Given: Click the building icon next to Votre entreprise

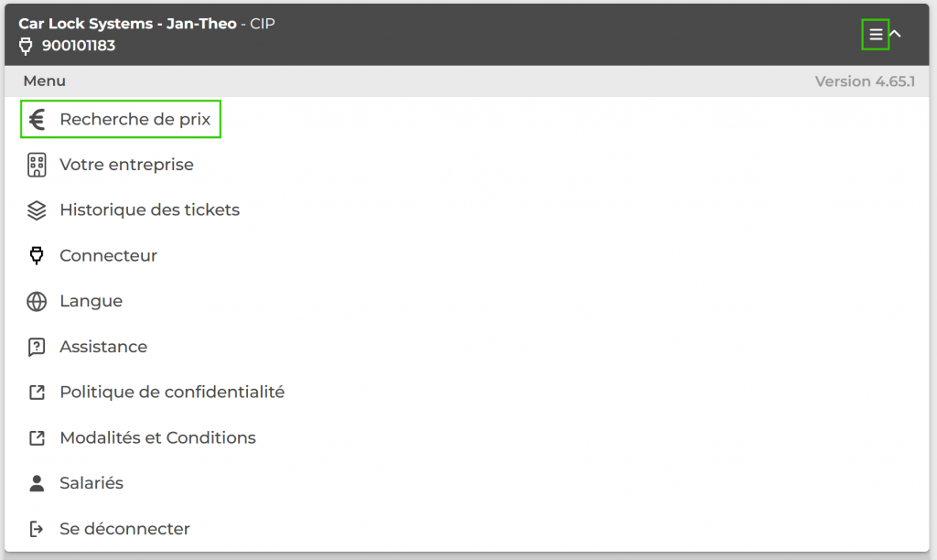Looking at the screenshot, I should (x=37, y=165).
